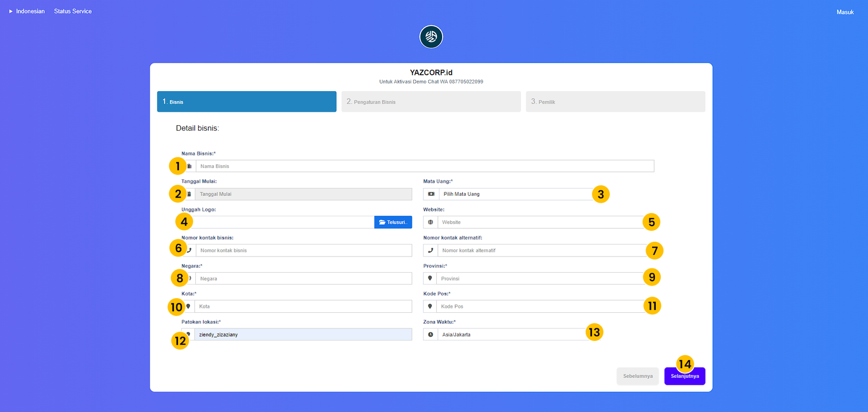Select the 1. Bisnis step tab
868x412 pixels.
[x=247, y=101]
